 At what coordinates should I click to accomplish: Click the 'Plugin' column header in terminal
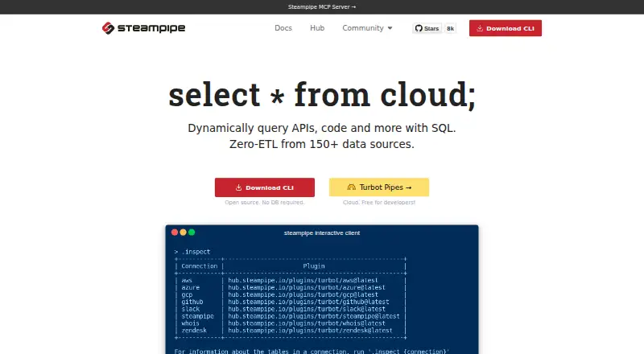pyautogui.click(x=314, y=266)
